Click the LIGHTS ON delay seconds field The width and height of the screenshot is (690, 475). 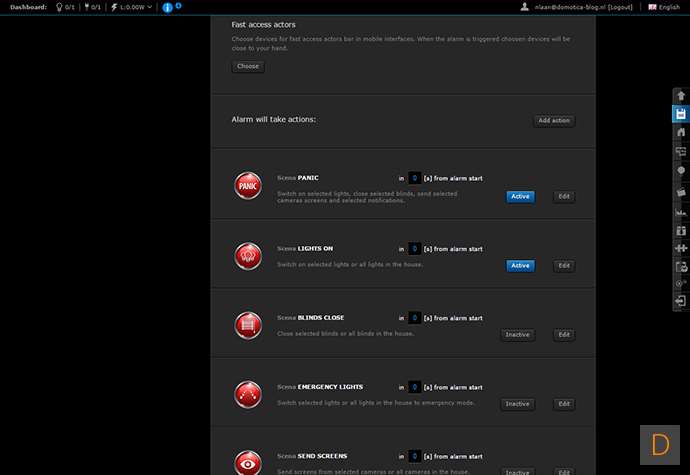pos(414,249)
